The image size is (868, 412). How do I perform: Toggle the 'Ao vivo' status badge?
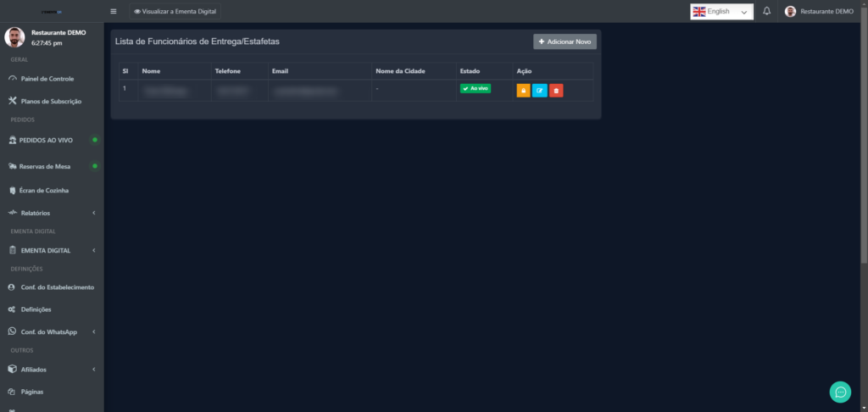click(476, 88)
